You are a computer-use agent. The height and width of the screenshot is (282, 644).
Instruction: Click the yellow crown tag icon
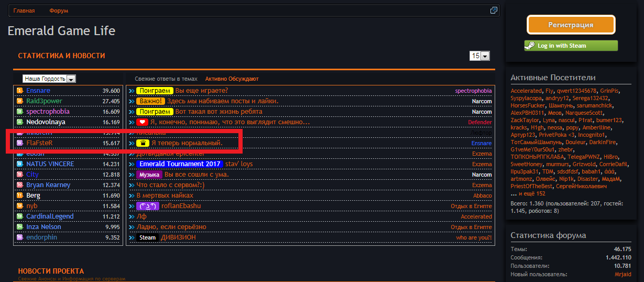coord(143,143)
